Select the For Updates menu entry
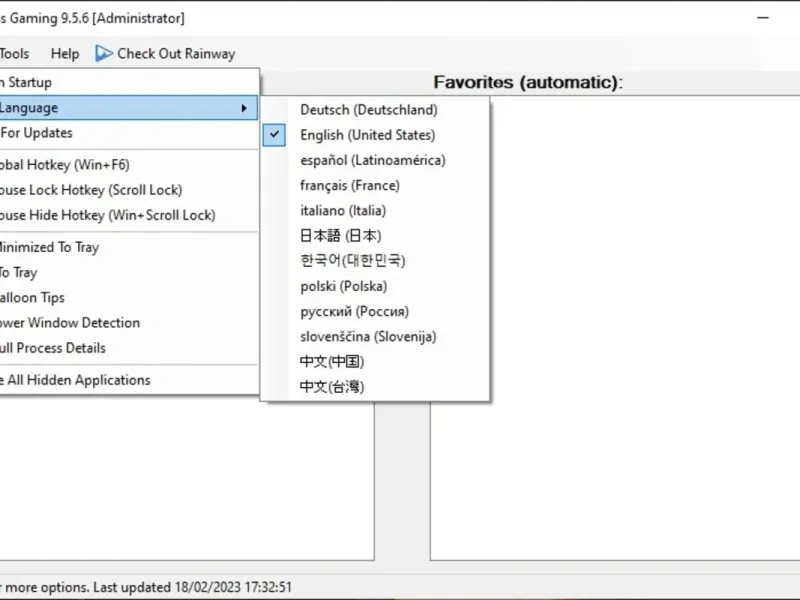 pyautogui.click(x=129, y=133)
